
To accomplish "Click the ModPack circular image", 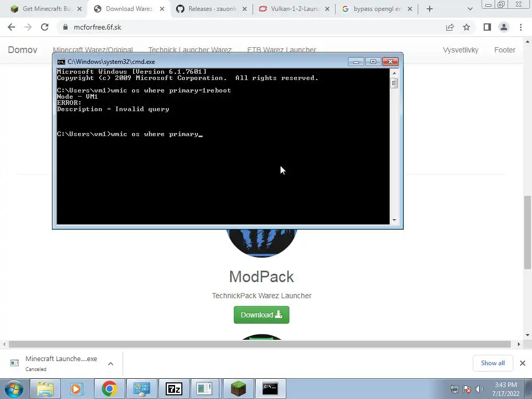I will pyautogui.click(x=261, y=243).
